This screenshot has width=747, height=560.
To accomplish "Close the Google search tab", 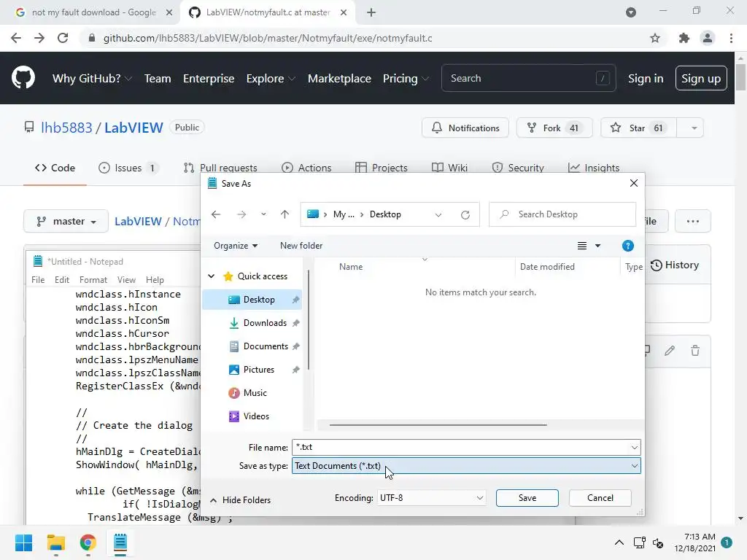I will coord(169,12).
